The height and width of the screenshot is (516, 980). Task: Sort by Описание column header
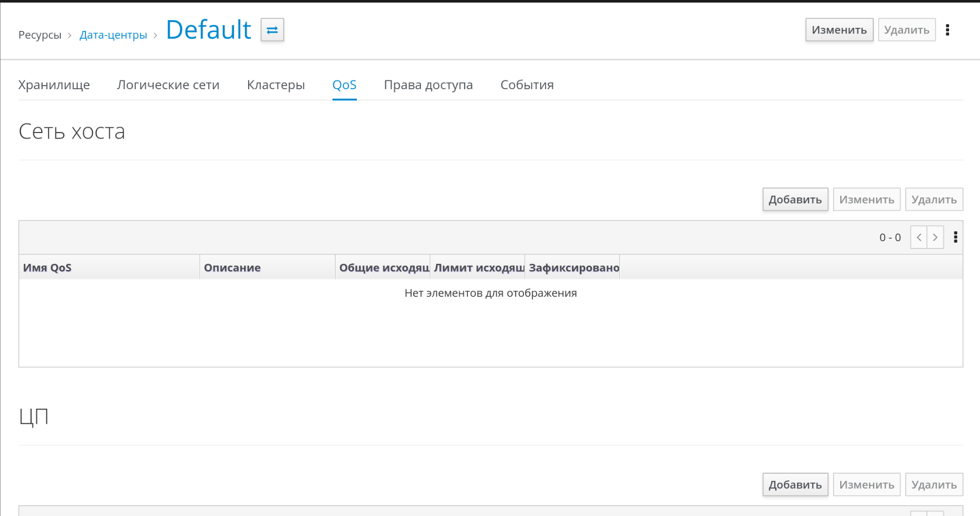tap(232, 268)
